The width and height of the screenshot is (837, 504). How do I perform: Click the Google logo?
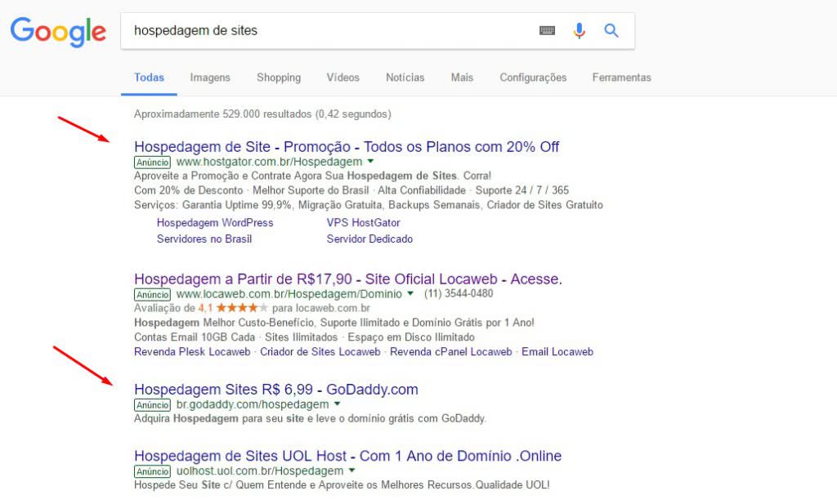point(58,32)
